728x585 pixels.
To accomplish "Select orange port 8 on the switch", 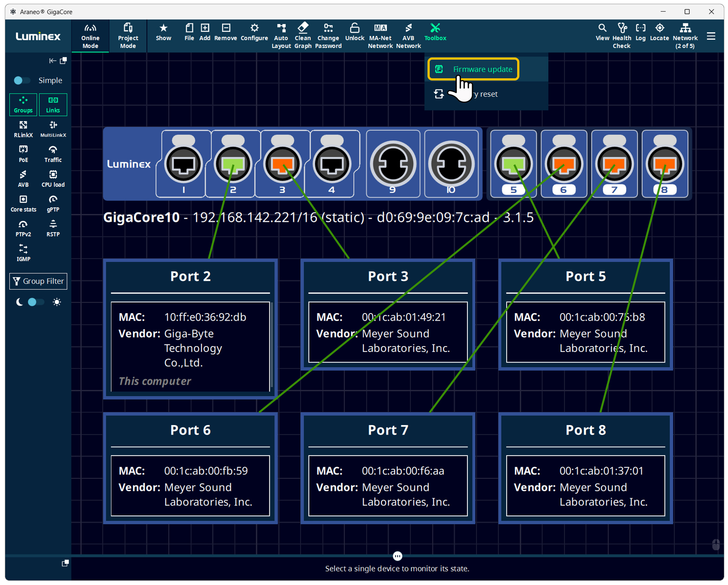I will (665, 164).
